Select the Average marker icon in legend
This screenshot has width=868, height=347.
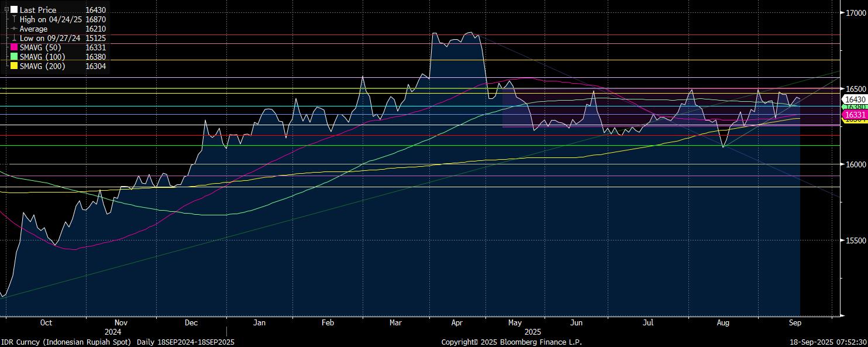click(x=14, y=29)
